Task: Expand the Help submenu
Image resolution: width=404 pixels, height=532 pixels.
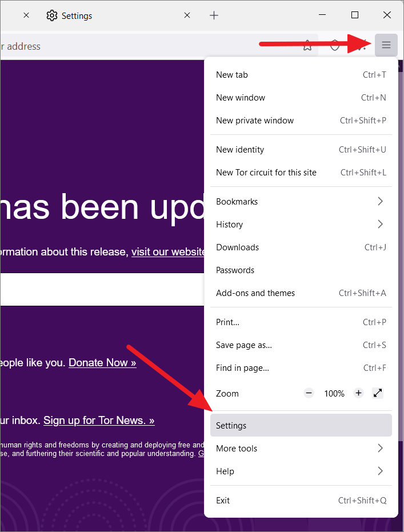Action: (x=301, y=471)
